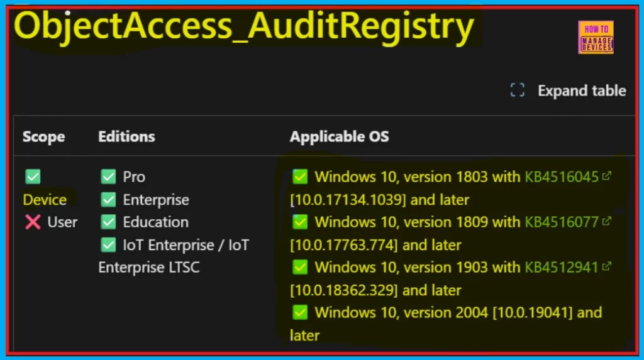Image resolution: width=644 pixels, height=360 pixels.
Task: Select the Editions column header
Action: (x=126, y=136)
